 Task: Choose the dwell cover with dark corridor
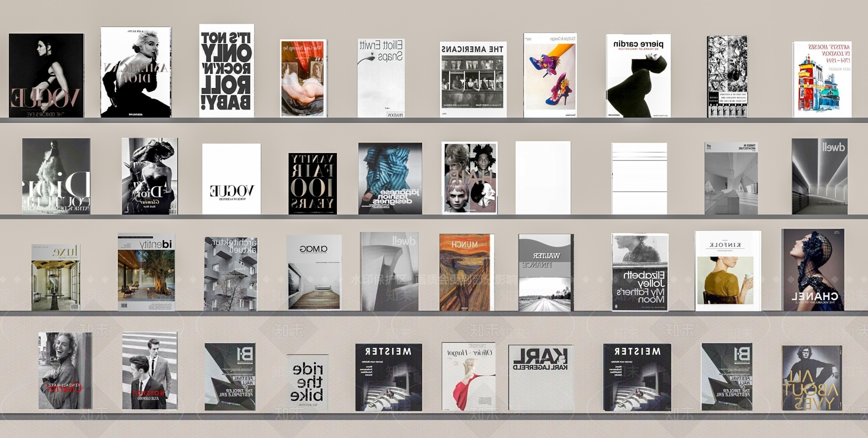coord(819,176)
